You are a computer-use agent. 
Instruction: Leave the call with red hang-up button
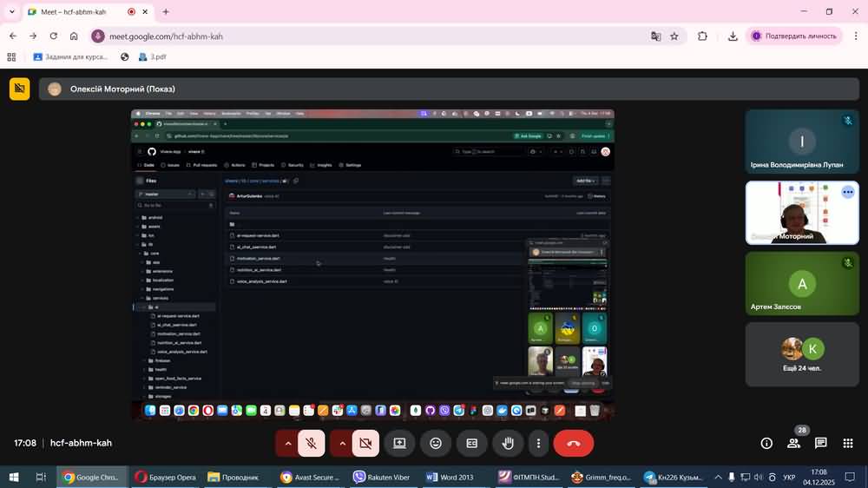(x=573, y=443)
